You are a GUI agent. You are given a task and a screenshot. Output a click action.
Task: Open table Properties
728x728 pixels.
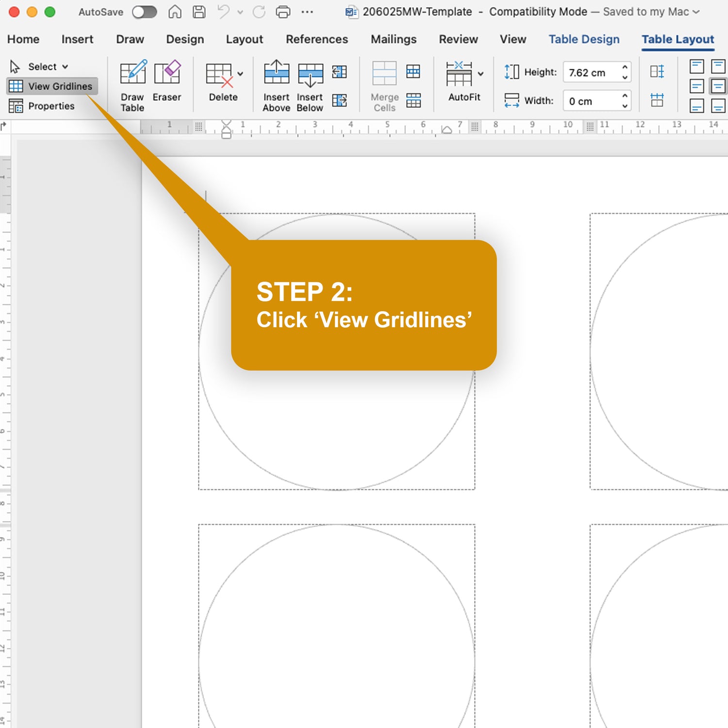point(42,106)
